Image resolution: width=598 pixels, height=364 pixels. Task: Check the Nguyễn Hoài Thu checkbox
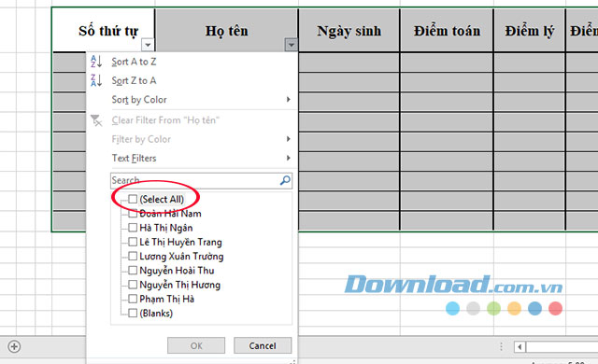(x=133, y=271)
